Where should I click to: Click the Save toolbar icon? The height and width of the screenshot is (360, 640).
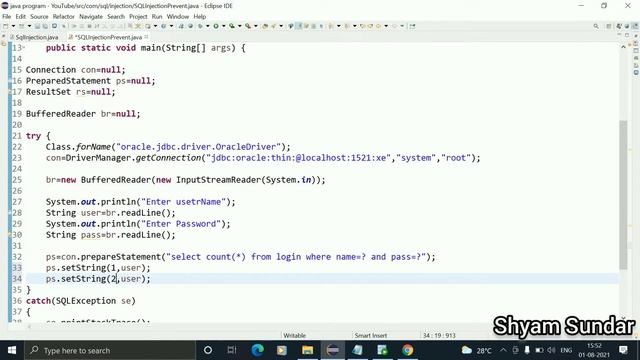pos(37,26)
